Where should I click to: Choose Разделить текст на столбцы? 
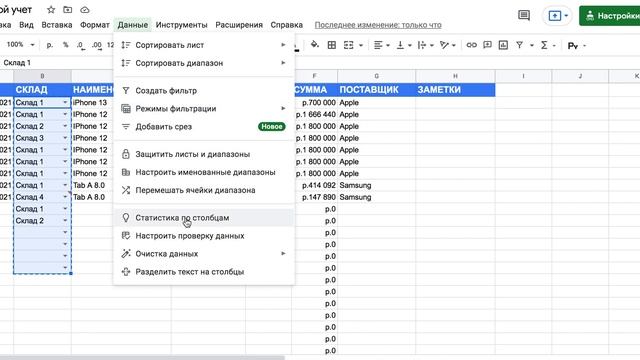[204, 271]
